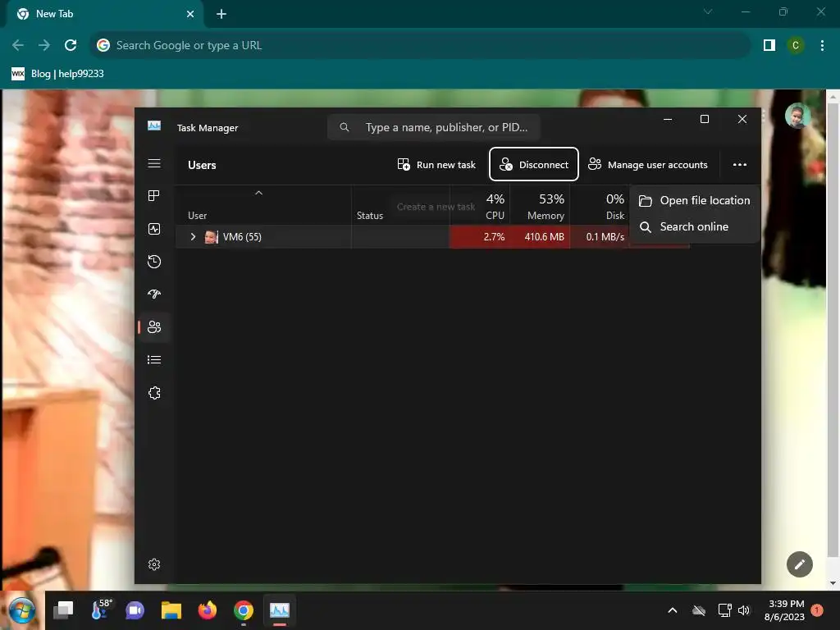Click Task Manager taskbar icon
The image size is (840, 630).
click(x=279, y=610)
